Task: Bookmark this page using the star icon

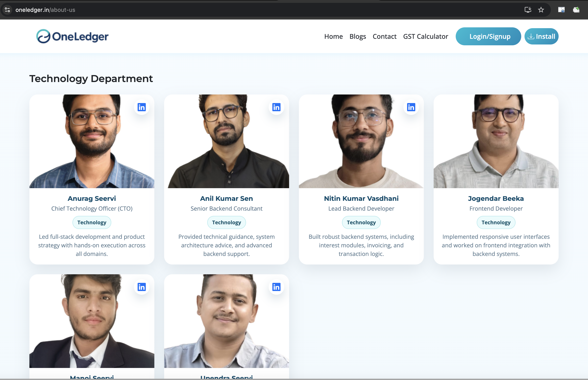Action: tap(541, 10)
